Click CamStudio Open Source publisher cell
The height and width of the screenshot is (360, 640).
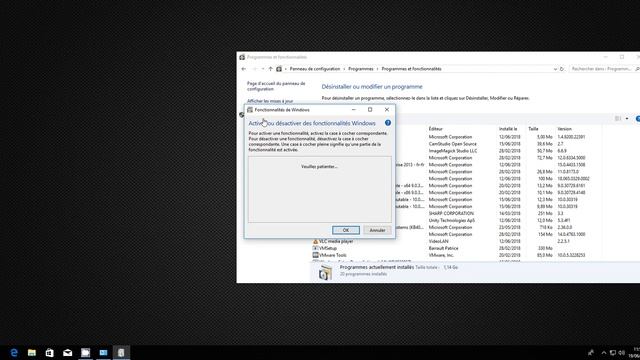[452, 144]
